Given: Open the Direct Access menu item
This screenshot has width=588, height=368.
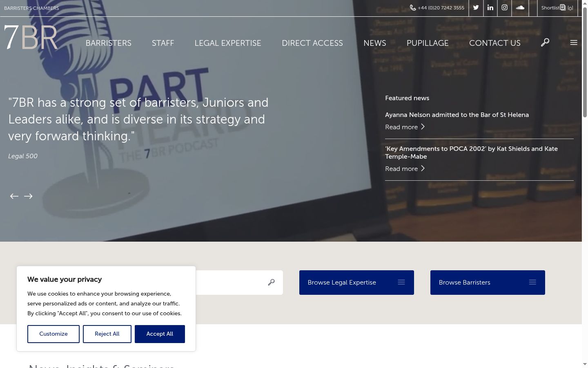Looking at the screenshot, I should [x=312, y=43].
